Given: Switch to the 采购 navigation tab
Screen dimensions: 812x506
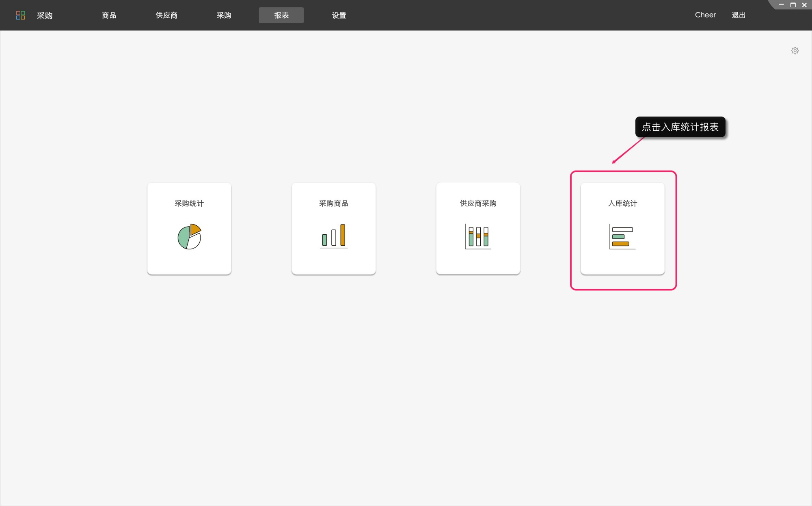Looking at the screenshot, I should pos(224,15).
